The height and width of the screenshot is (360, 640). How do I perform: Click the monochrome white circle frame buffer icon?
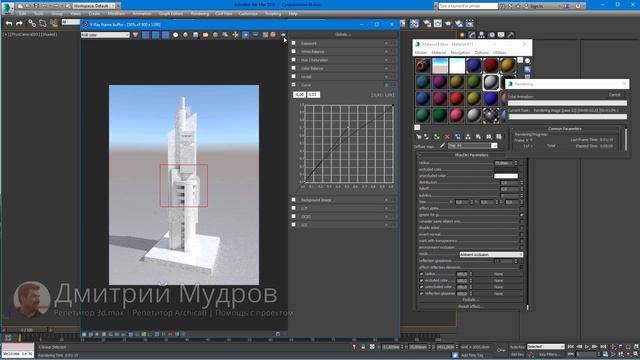point(185,35)
